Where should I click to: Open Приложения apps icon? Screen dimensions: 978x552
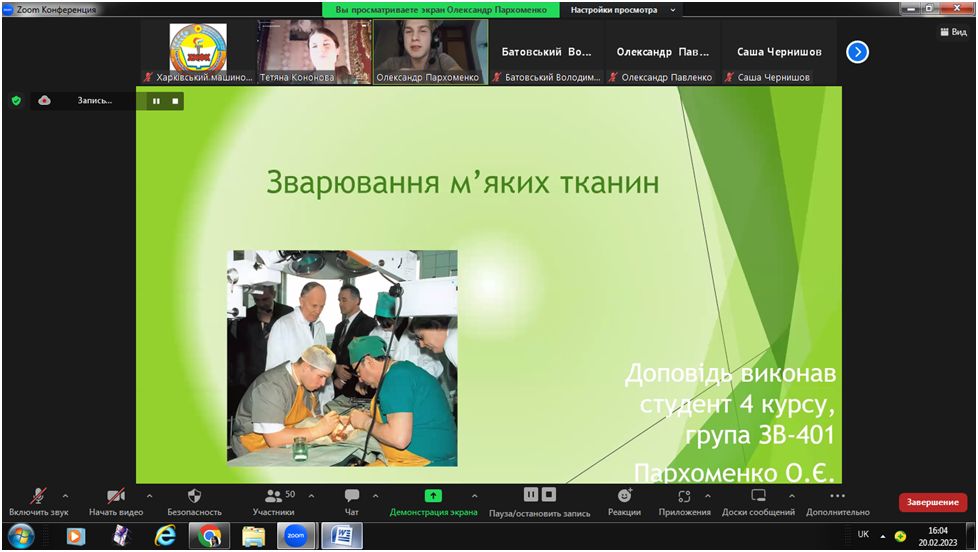684,496
